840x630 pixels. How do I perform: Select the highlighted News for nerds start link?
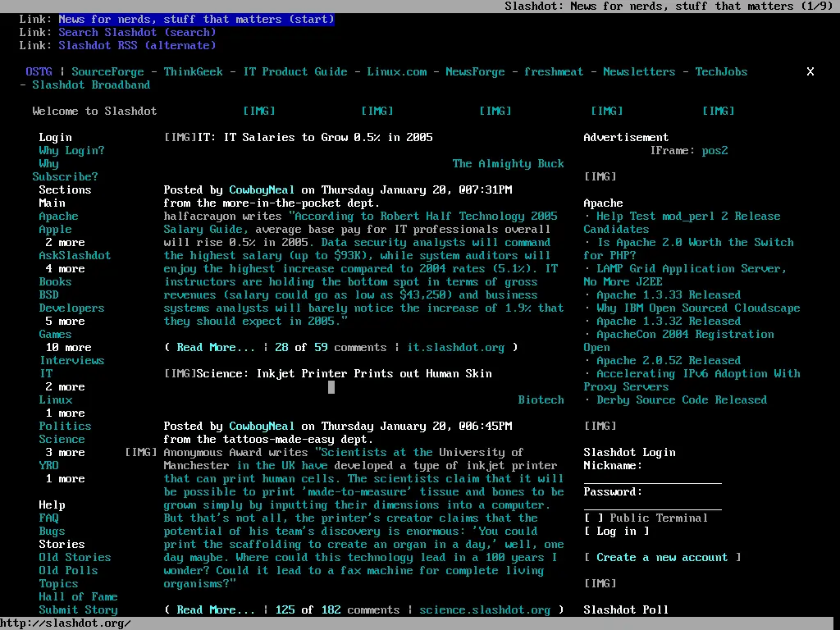point(197,20)
